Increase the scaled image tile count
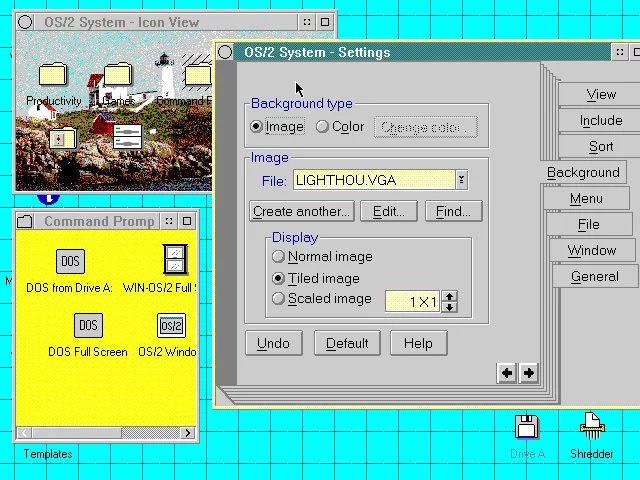Screen dimensions: 640x480 [449, 297]
